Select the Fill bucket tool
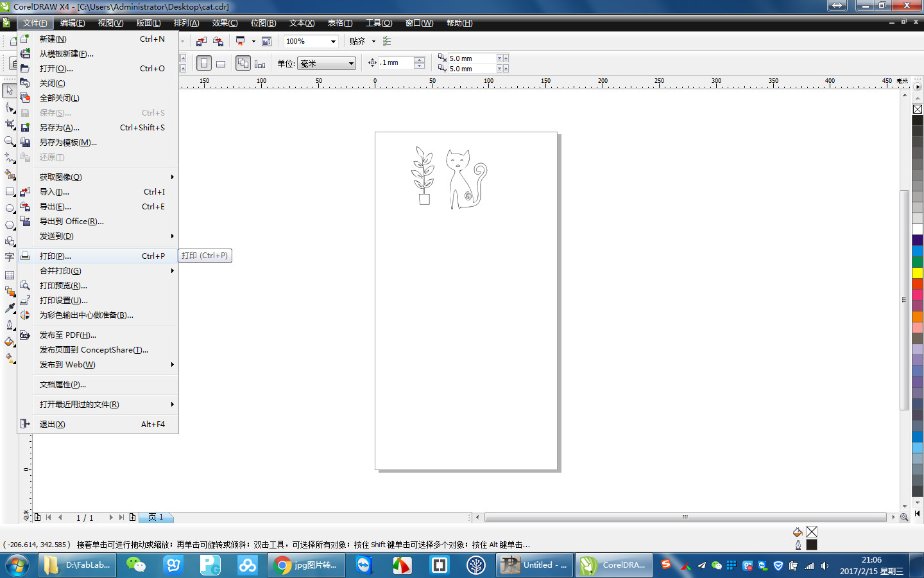 10,342
